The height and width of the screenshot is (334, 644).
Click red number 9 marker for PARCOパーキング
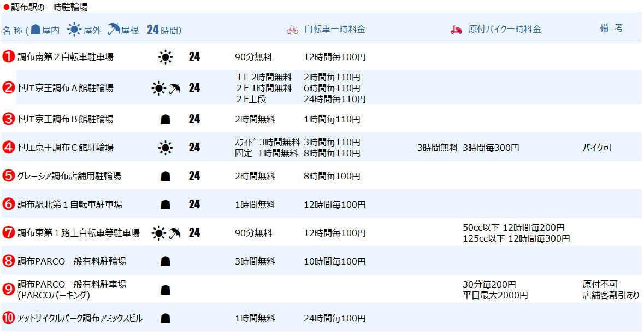click(x=8, y=289)
